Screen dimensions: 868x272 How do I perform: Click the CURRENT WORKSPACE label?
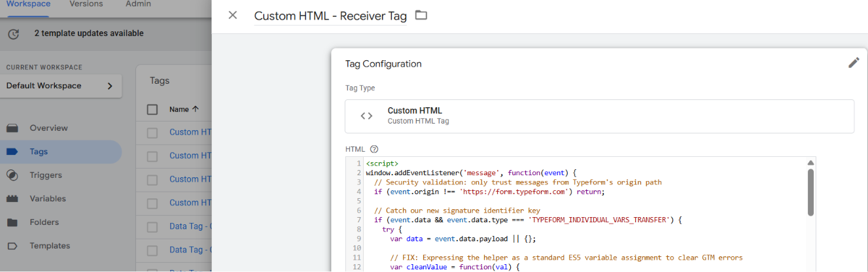[44, 67]
